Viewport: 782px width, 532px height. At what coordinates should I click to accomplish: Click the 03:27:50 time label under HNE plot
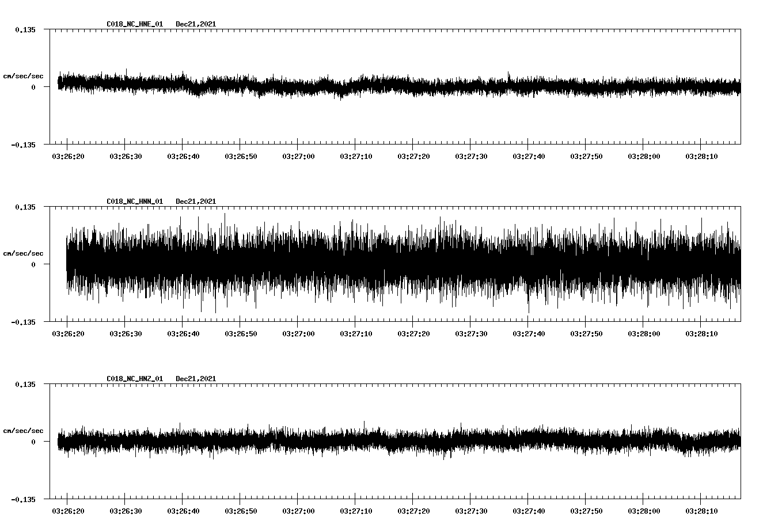(x=586, y=156)
